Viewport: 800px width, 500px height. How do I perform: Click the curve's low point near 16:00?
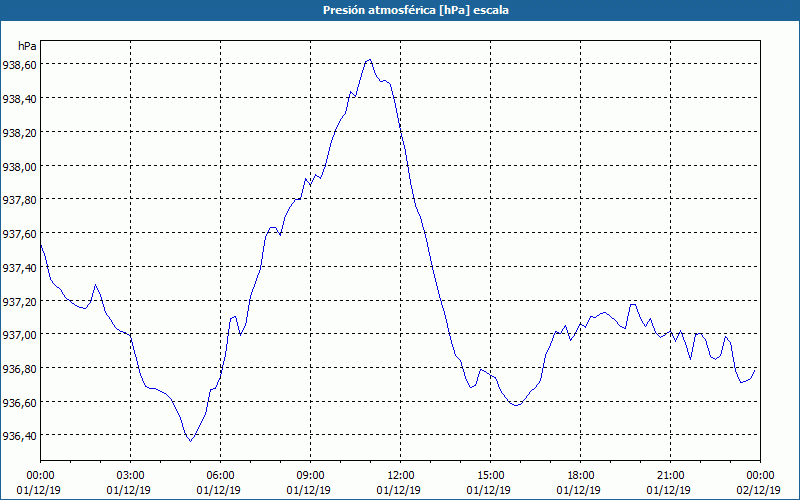pos(516,405)
